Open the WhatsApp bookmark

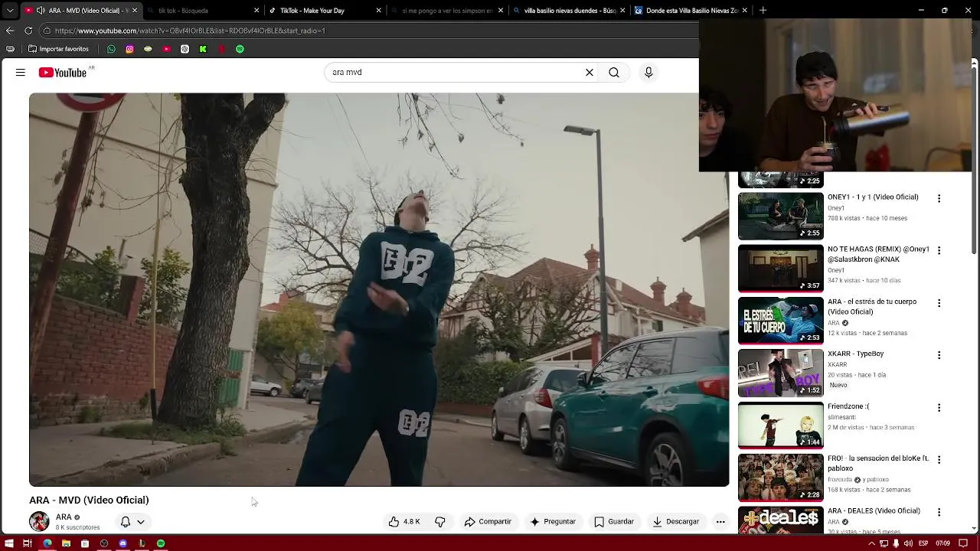[x=111, y=49]
